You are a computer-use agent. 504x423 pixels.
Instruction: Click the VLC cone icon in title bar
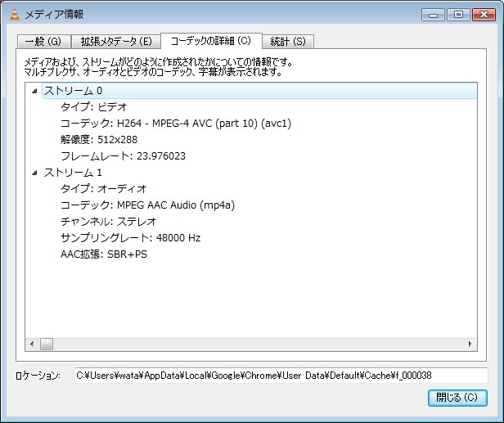pos(14,14)
